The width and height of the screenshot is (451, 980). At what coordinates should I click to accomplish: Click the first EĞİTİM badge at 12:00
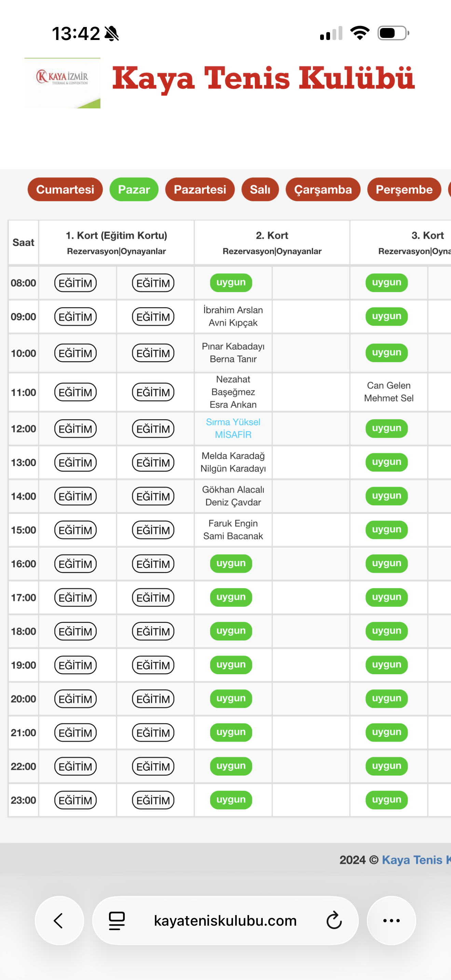(x=75, y=429)
